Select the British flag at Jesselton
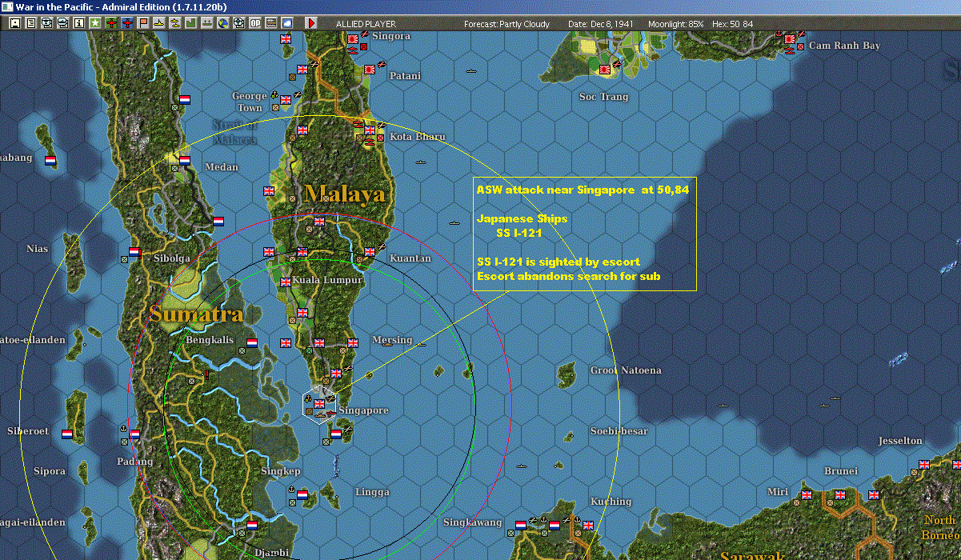 [924, 464]
